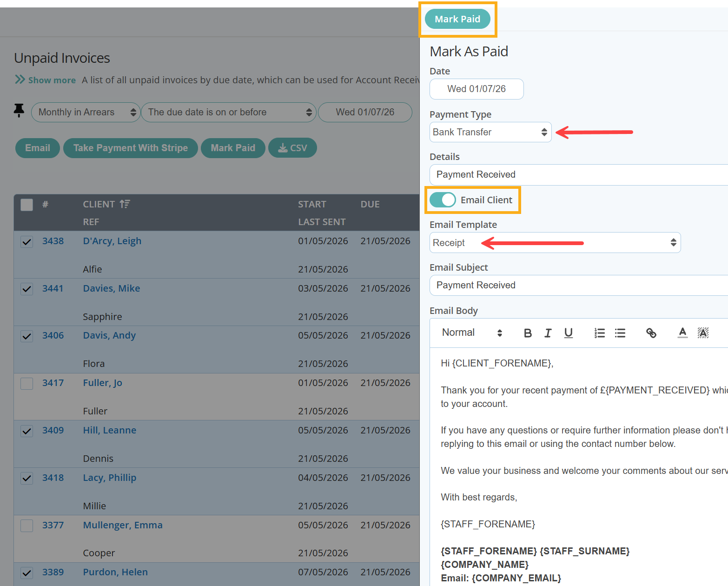The width and height of the screenshot is (728, 586).
Task: Click the DUE column header
Action: (370, 204)
